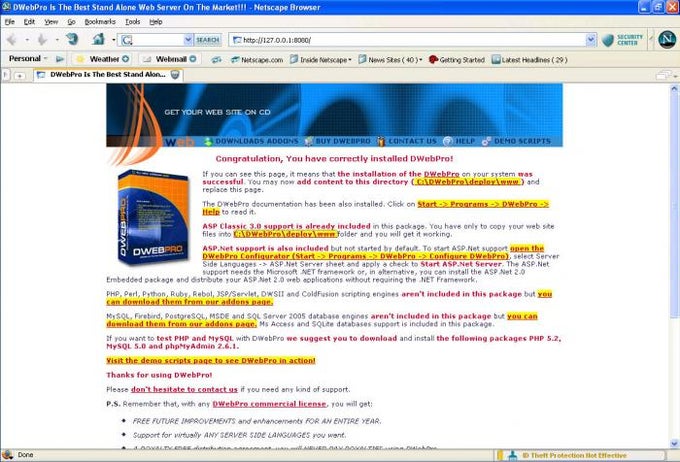
Task: Open Webmail from the toolbar
Action: 171,59
